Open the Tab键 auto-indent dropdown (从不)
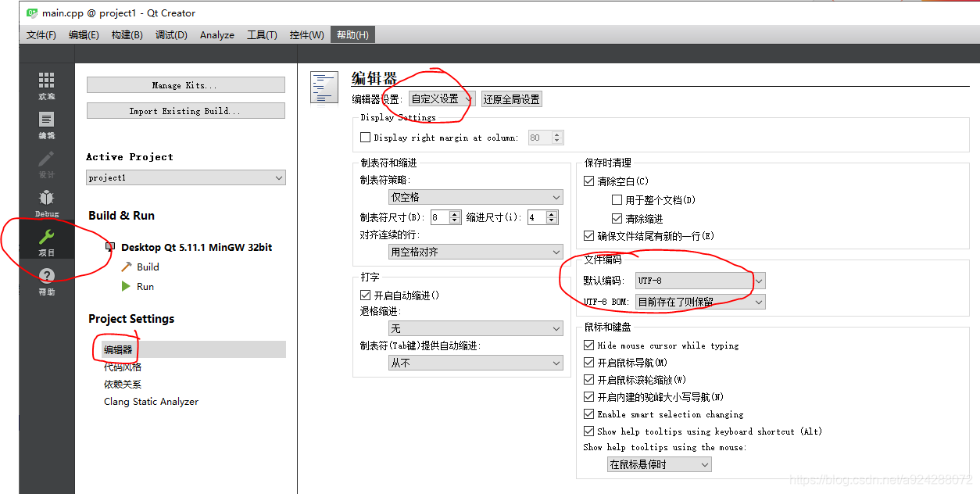980x494 pixels. [x=476, y=363]
